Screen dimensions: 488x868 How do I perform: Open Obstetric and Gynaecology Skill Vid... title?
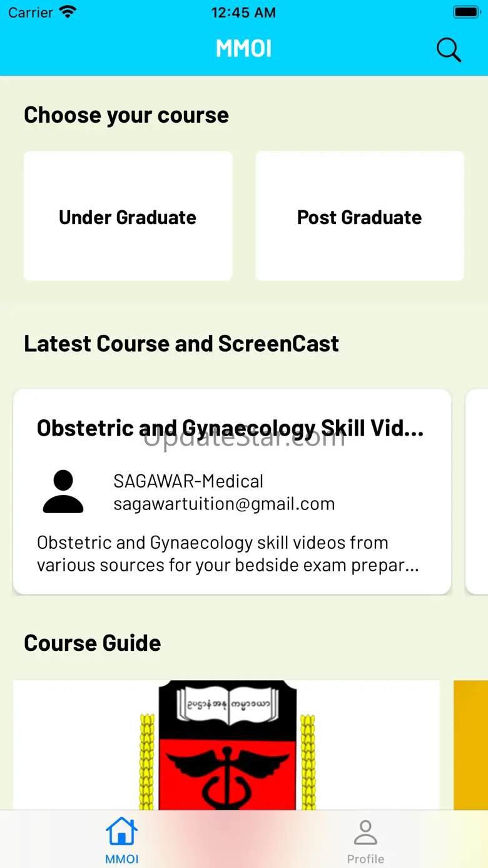click(230, 428)
